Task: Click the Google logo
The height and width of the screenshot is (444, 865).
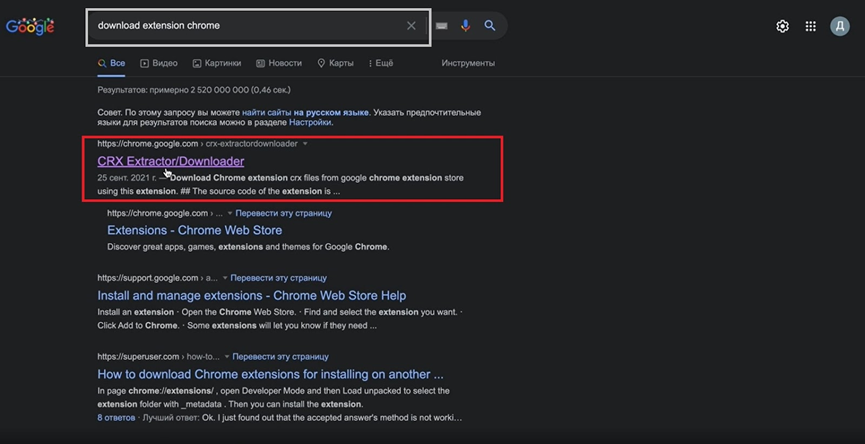Action: click(30, 26)
